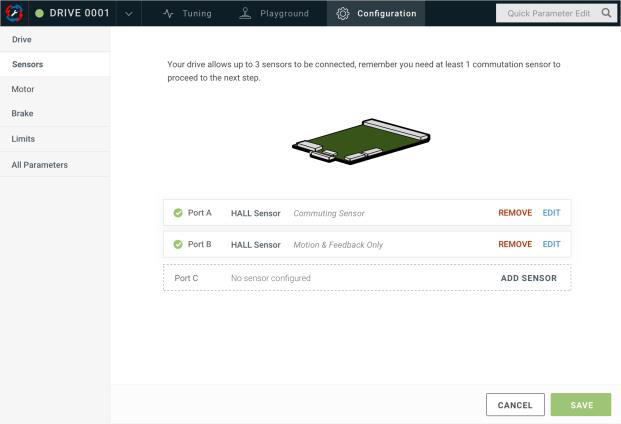This screenshot has height=424, width=621.
Task: Open the Tuning tab
Action: [x=187, y=14]
